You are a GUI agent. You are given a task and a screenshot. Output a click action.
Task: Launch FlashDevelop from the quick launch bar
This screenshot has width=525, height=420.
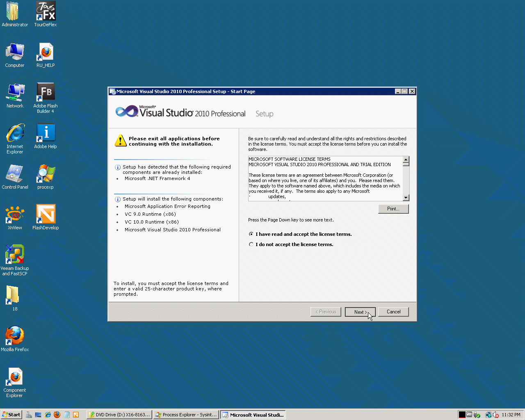(76, 415)
